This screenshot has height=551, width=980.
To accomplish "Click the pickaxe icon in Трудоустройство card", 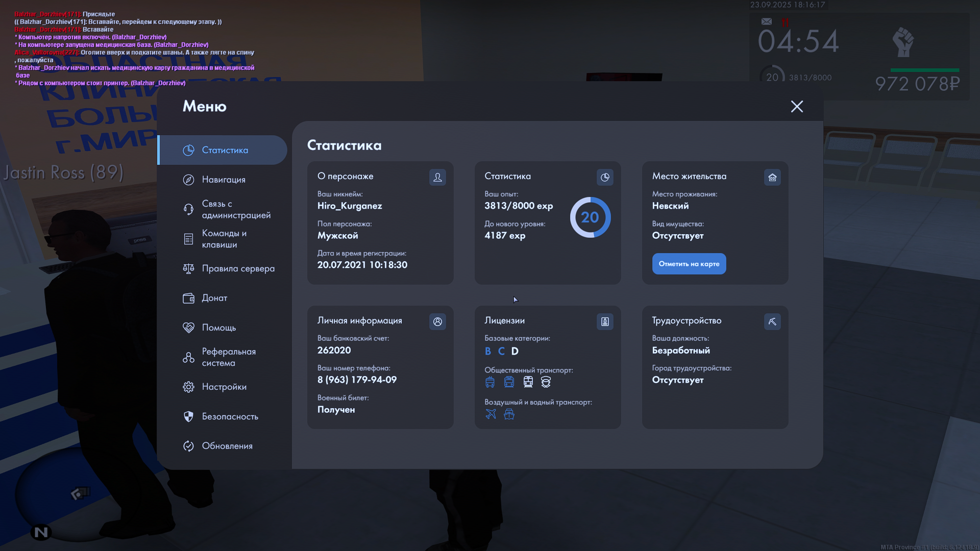I will [x=772, y=321].
